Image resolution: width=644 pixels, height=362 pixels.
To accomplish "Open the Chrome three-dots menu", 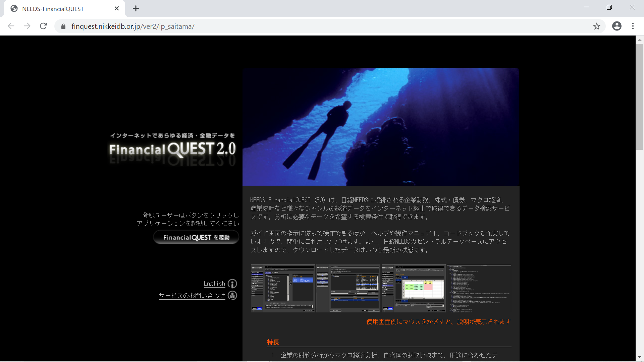I will tap(633, 26).
